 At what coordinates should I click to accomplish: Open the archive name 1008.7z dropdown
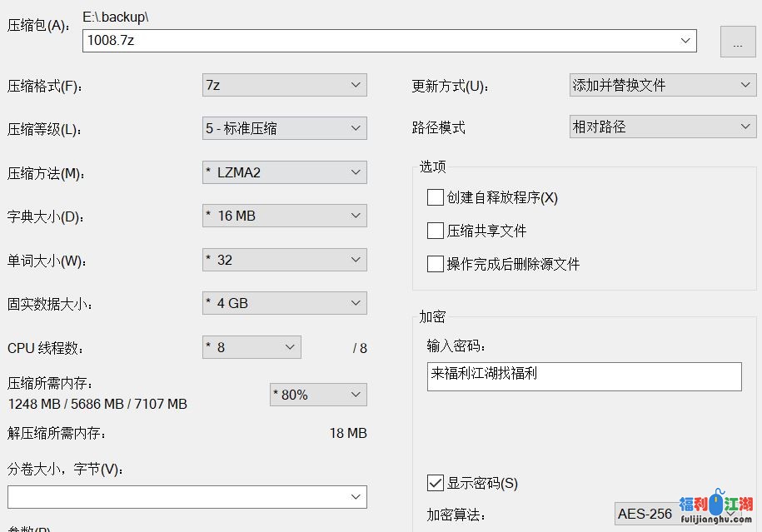point(686,40)
